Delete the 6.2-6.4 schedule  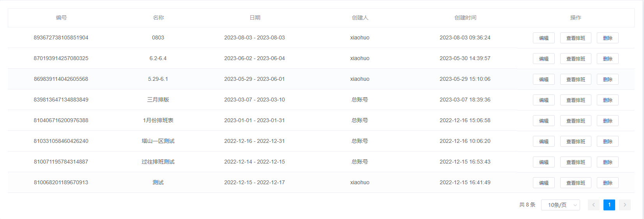pyautogui.click(x=607, y=59)
